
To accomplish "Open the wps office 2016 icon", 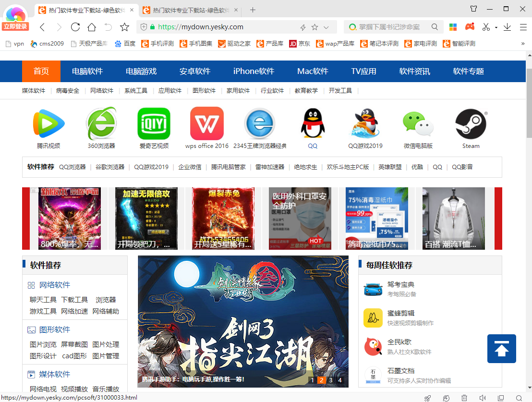I will (207, 123).
